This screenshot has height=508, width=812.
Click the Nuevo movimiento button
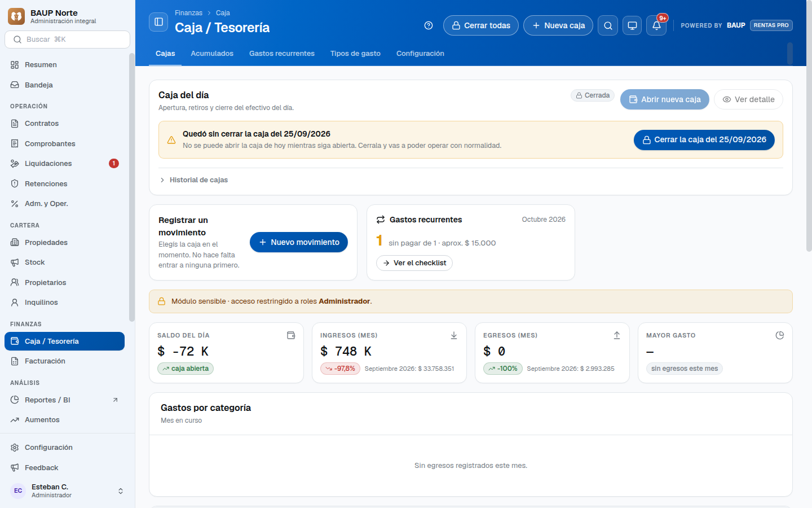[x=299, y=242]
